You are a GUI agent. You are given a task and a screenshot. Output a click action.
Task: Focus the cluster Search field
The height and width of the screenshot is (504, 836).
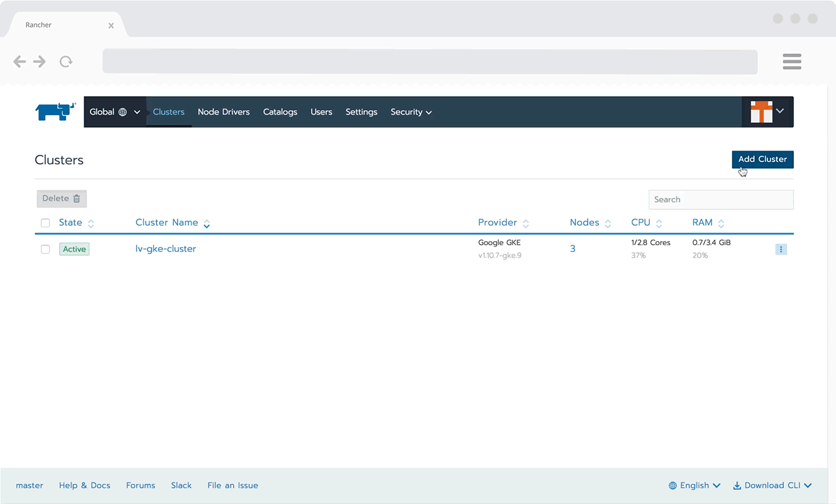(721, 199)
